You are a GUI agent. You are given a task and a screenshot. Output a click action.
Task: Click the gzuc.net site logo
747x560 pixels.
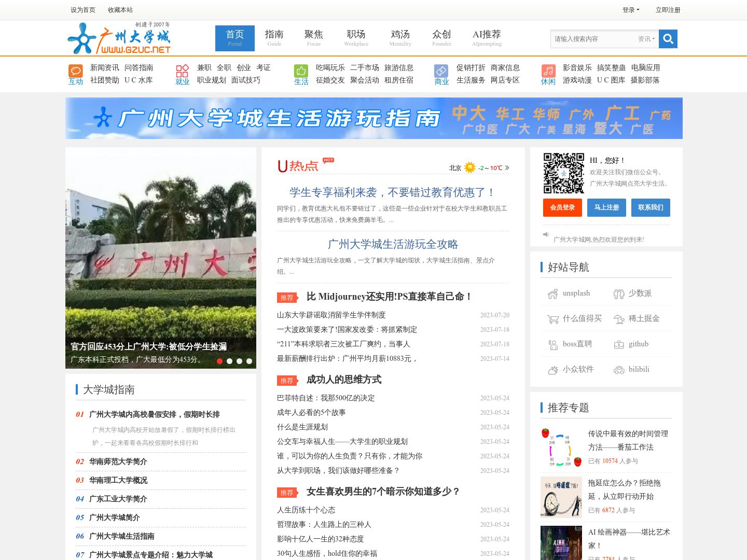pos(119,38)
